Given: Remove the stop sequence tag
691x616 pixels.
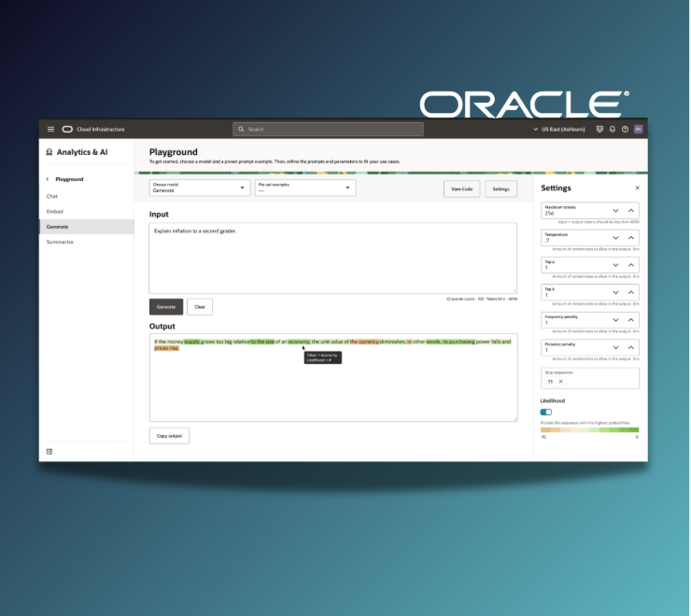Looking at the screenshot, I should pyautogui.click(x=560, y=381).
